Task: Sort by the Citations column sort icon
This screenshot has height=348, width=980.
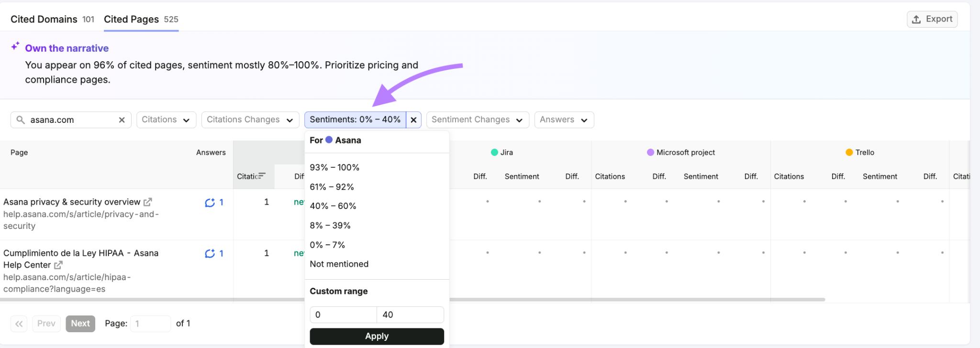Action: point(262,176)
